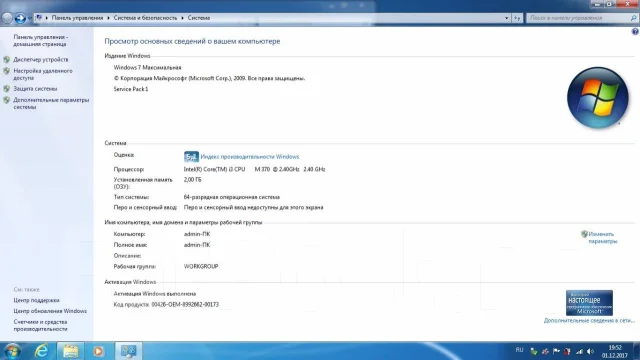This screenshot has width=640, height=360.
Task: Click the Windows logo image
Action: tap(598, 98)
